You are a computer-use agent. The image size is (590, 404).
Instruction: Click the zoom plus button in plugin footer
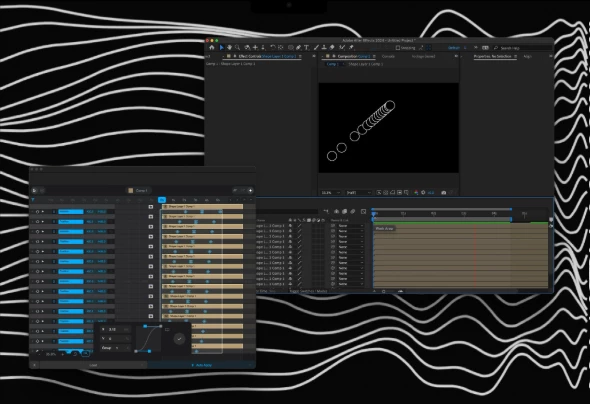[x=62, y=354]
